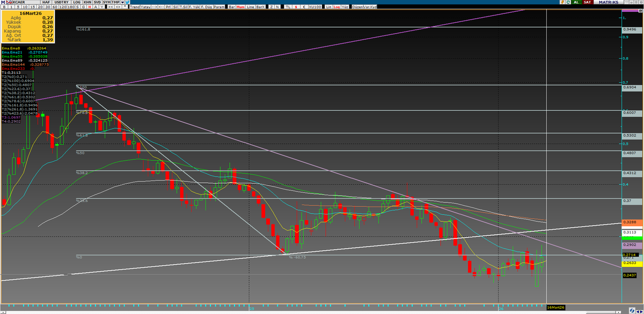Select the red H weekly period button
This screenshot has width=644, height=314.
pos(90,7)
